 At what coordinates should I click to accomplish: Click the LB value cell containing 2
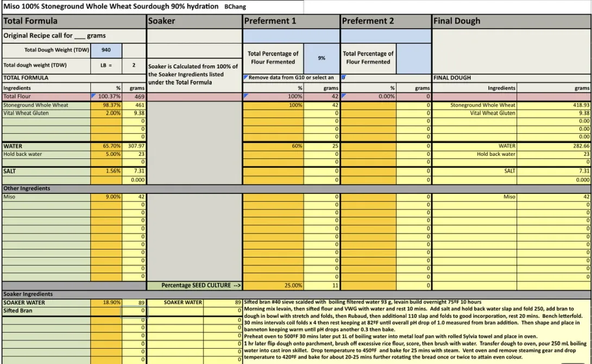coord(134,65)
